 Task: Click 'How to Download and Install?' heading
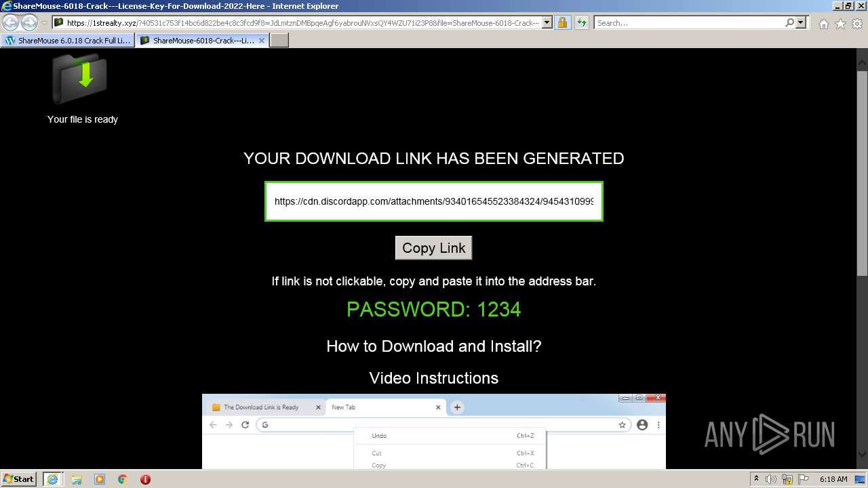click(434, 346)
